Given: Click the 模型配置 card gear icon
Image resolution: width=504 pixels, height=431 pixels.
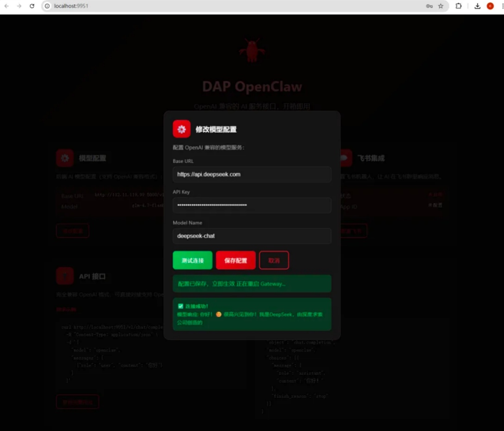Looking at the screenshot, I should (x=65, y=158).
